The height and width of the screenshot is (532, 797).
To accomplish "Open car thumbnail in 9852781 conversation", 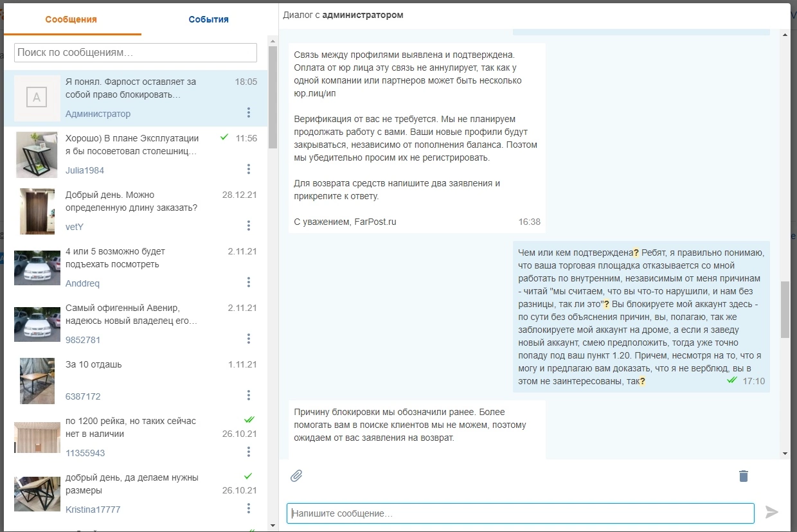I will pyautogui.click(x=37, y=324).
